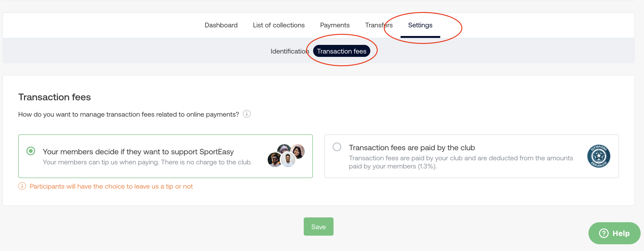Click the orange Participants tip notice text
This screenshot has width=644, height=251.
point(111,186)
